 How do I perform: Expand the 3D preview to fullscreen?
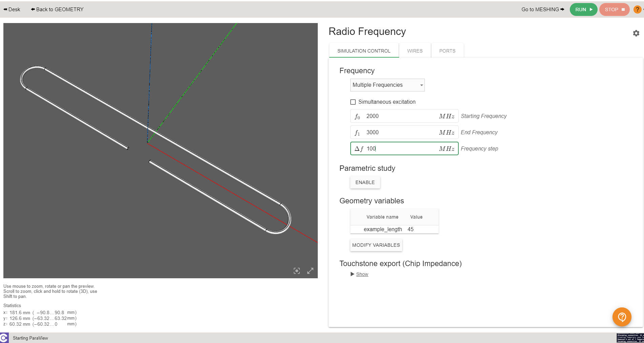[310, 271]
